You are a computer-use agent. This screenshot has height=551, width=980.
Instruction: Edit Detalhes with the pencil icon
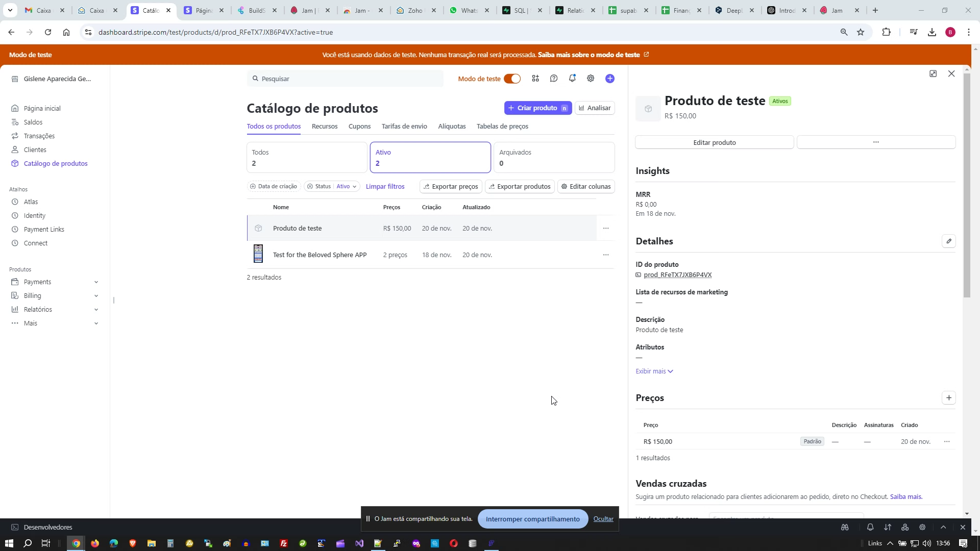point(948,241)
